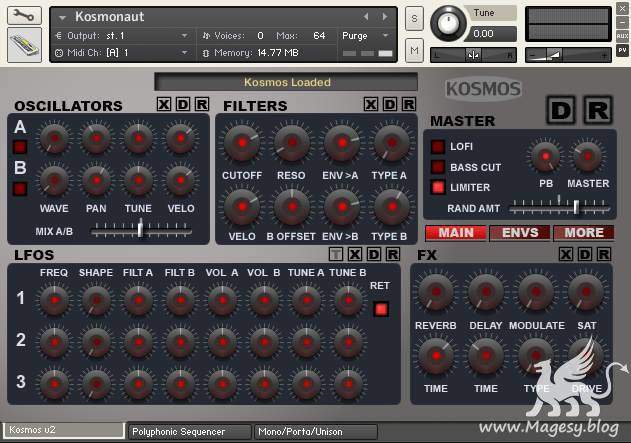Click the LFOS D button

pyautogui.click(x=374, y=254)
